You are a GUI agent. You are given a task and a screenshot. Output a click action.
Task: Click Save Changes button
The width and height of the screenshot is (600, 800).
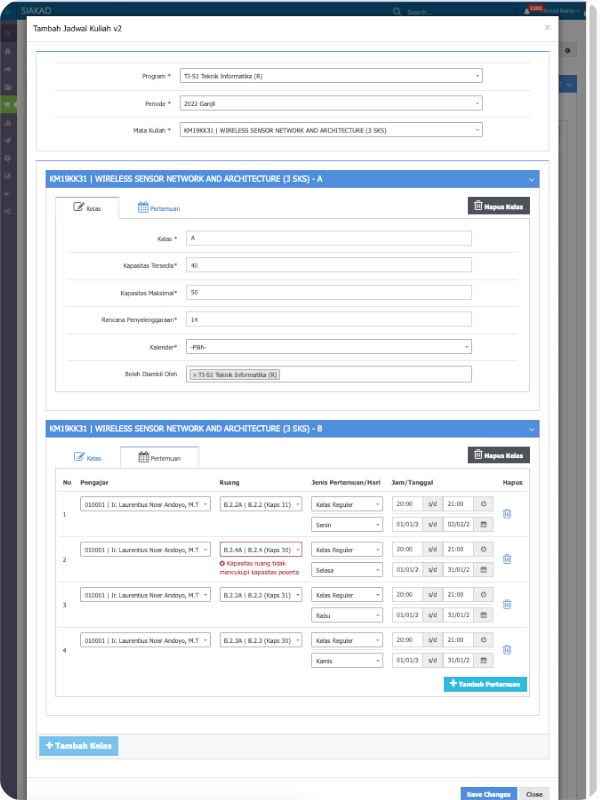point(489,794)
